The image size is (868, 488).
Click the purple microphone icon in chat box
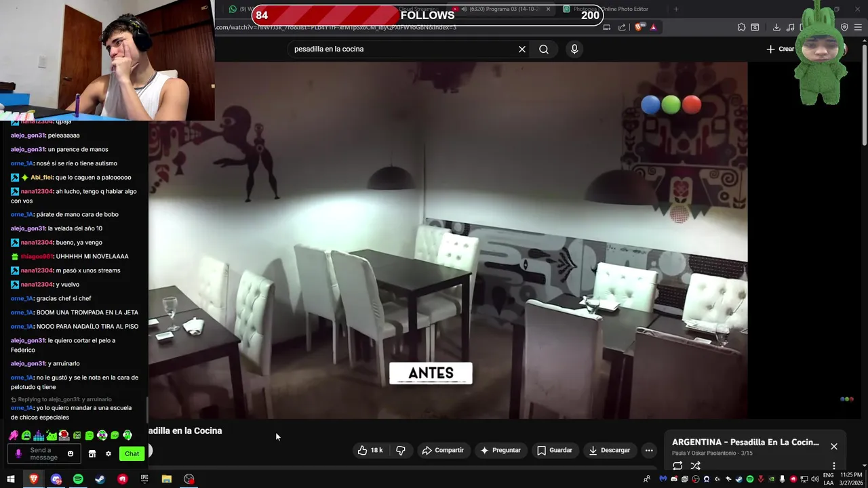(x=18, y=453)
